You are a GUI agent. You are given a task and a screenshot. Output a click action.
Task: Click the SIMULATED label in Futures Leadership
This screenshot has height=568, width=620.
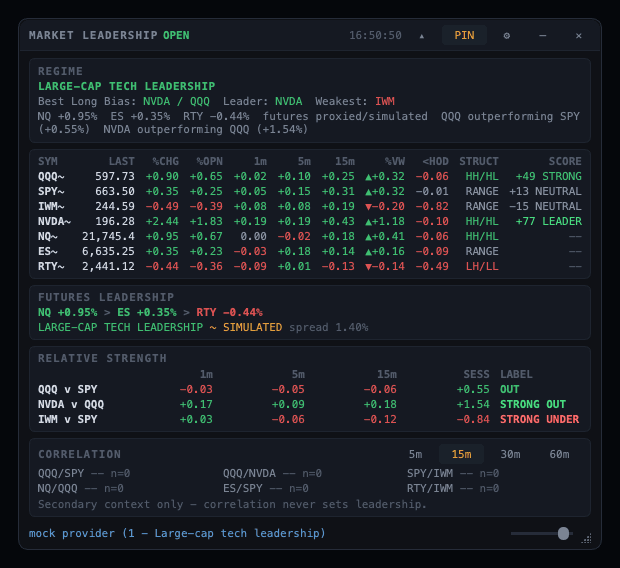click(x=253, y=328)
